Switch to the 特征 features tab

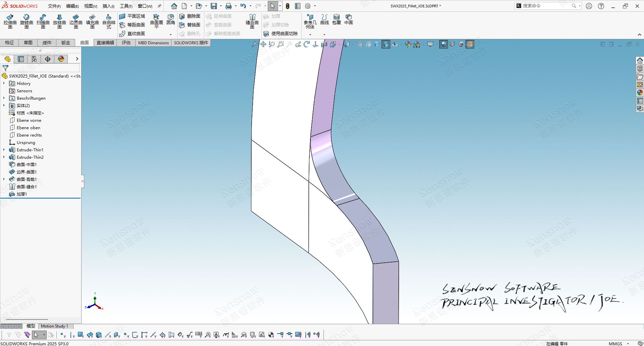[x=9, y=43]
